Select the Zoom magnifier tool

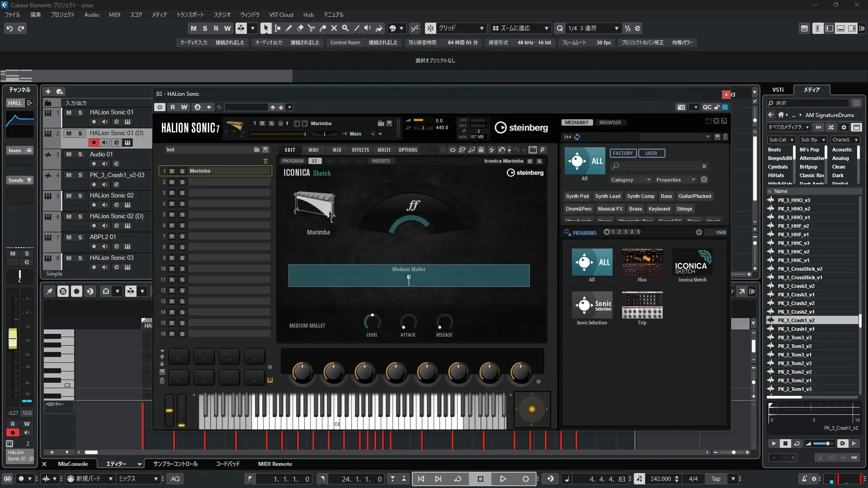click(345, 28)
